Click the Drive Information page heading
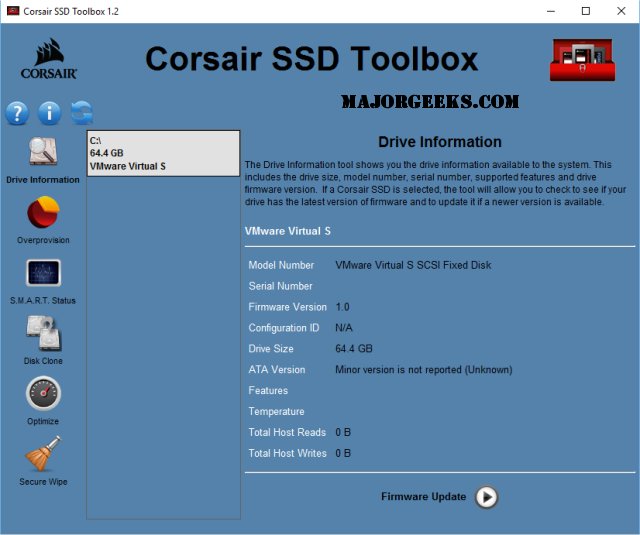This screenshot has height=535, width=640. pyautogui.click(x=440, y=142)
